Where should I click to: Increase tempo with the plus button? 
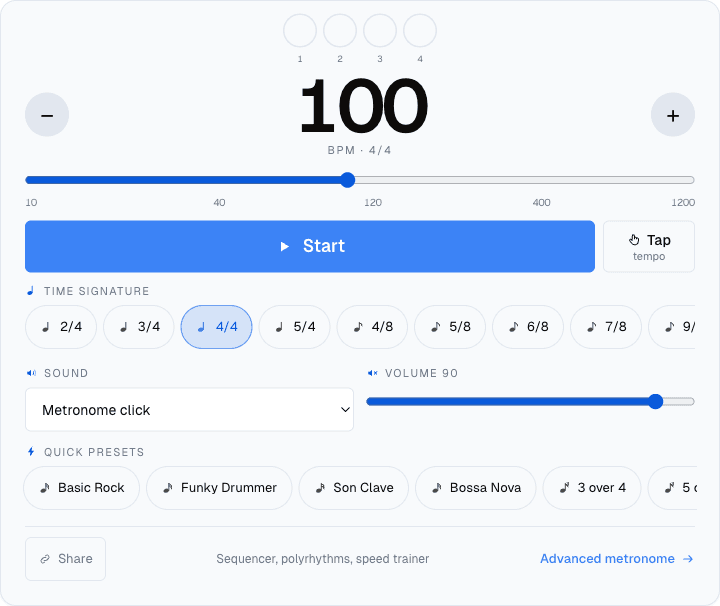point(673,115)
